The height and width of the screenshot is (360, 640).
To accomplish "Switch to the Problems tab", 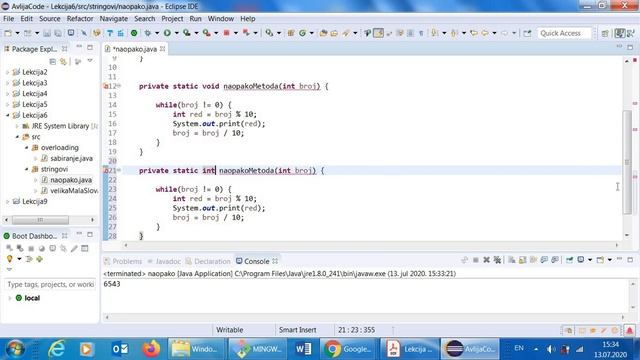I will 123,261.
